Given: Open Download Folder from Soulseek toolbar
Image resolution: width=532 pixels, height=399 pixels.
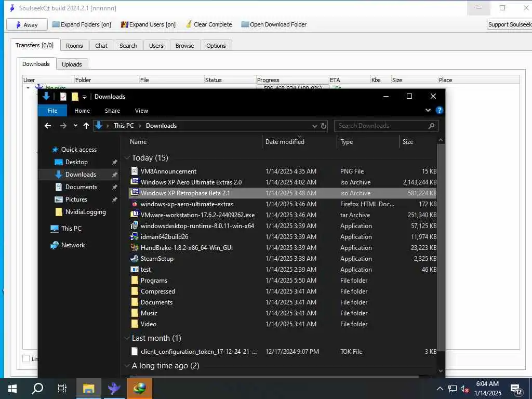Looking at the screenshot, I should pyautogui.click(x=274, y=24).
